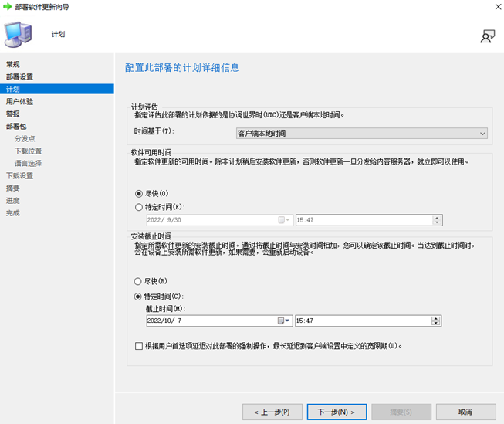Viewport: 504px width, 424px height.
Task: Open the 时间基于(T) dropdown
Action: click(362, 133)
